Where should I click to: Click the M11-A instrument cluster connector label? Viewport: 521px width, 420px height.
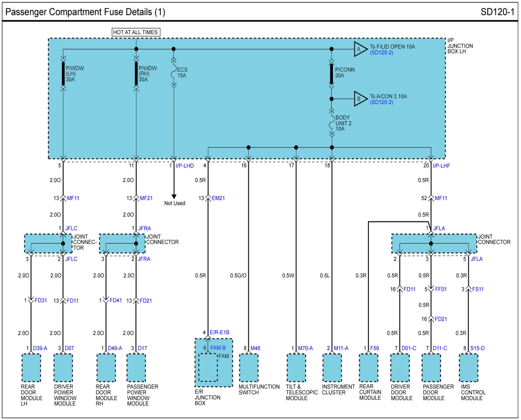tap(341, 348)
